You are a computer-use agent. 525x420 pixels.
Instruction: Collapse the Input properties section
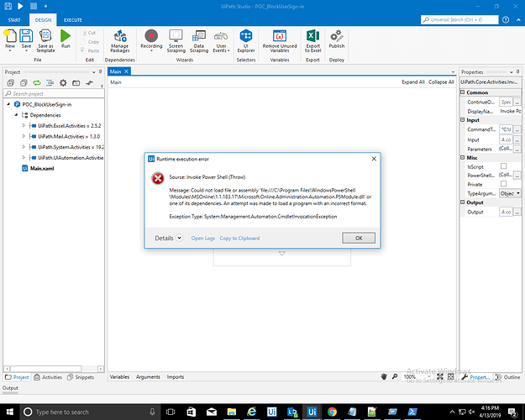coord(462,119)
